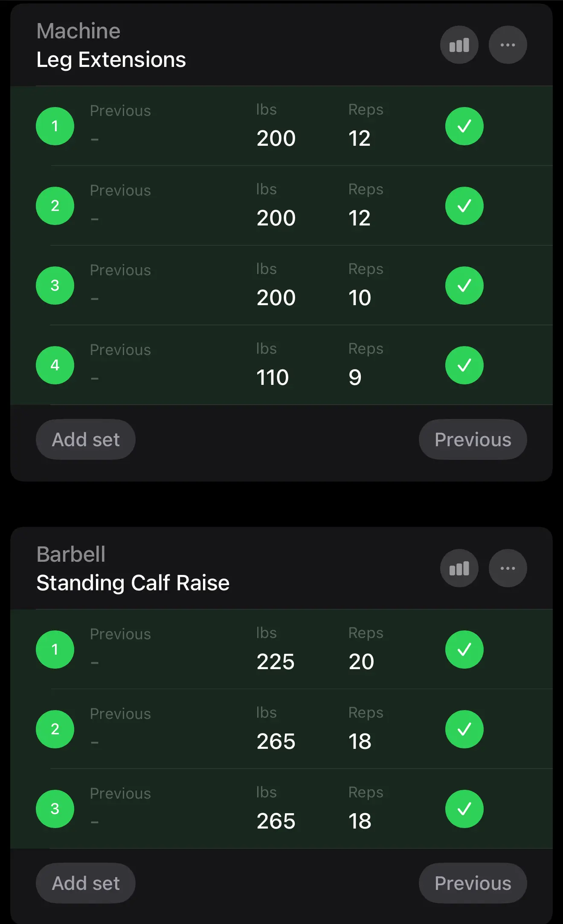563x924 pixels.
Task: Edit 20 reps in Standing Calf Raise
Action: pyautogui.click(x=361, y=661)
